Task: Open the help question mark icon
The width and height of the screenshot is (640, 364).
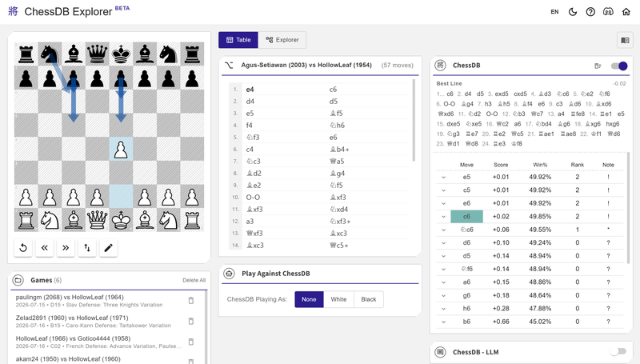Action: click(590, 12)
